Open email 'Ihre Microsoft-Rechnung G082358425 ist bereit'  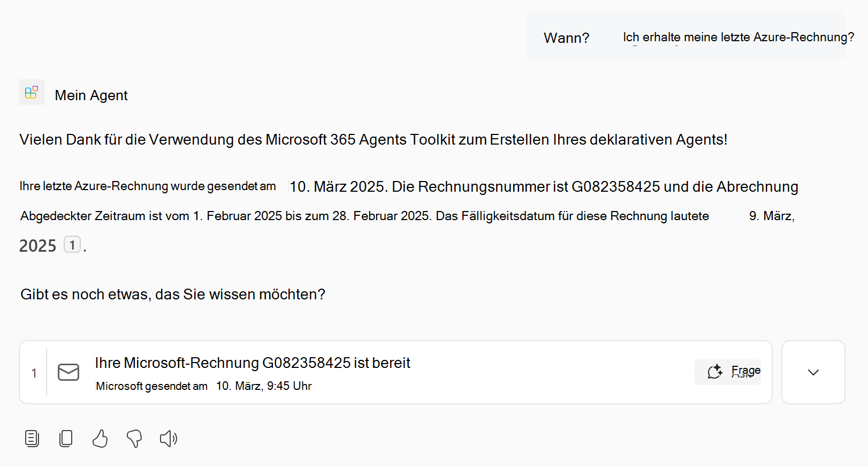coord(252,363)
